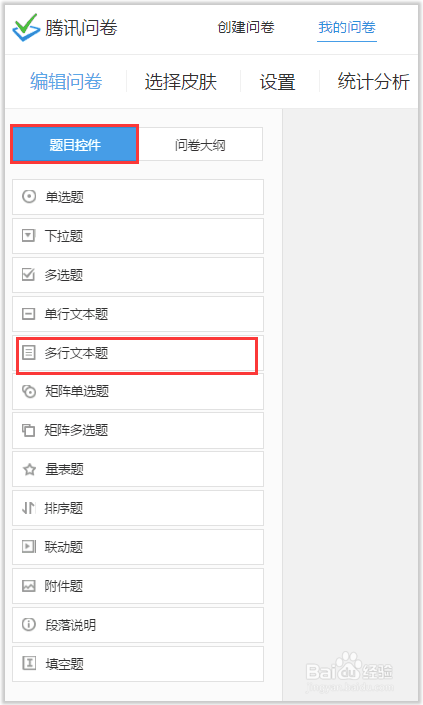The width and height of the screenshot is (423, 705).
Task: Click the 多选题 checkbox icon
Action: click(28, 274)
